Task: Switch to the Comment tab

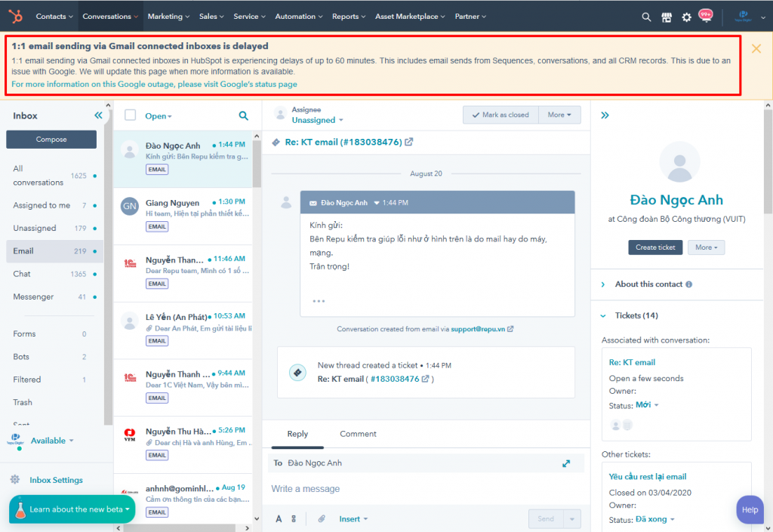Action: pos(358,434)
